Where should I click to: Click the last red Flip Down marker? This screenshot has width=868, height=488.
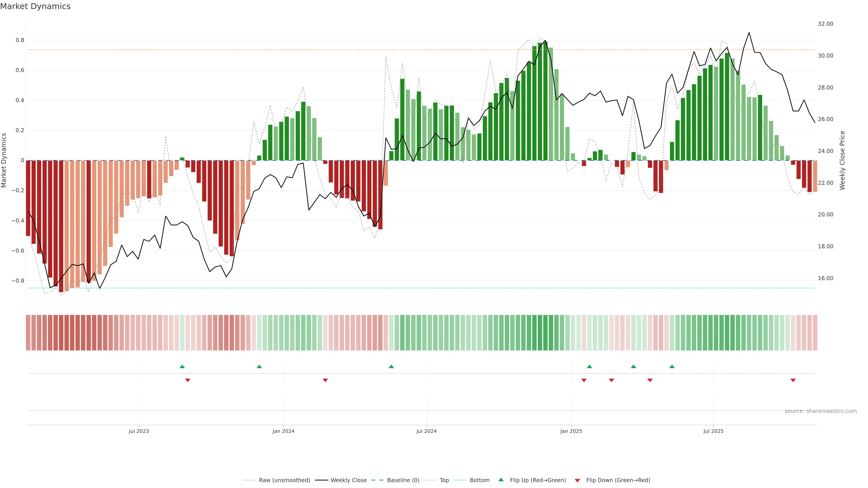(x=793, y=380)
